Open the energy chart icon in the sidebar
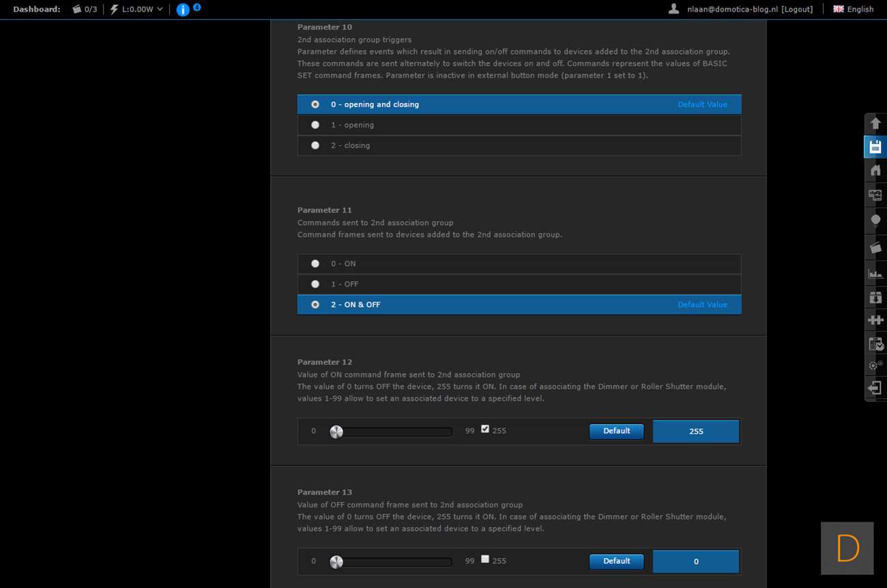 pyautogui.click(x=875, y=273)
